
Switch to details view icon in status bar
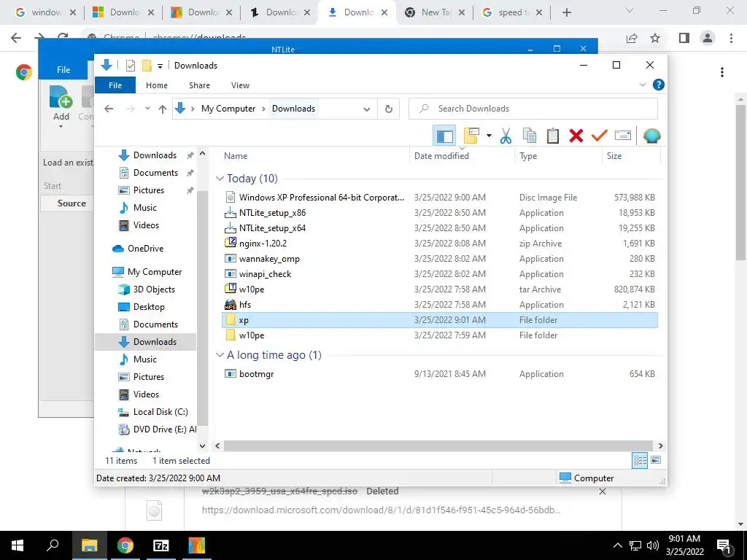point(640,460)
